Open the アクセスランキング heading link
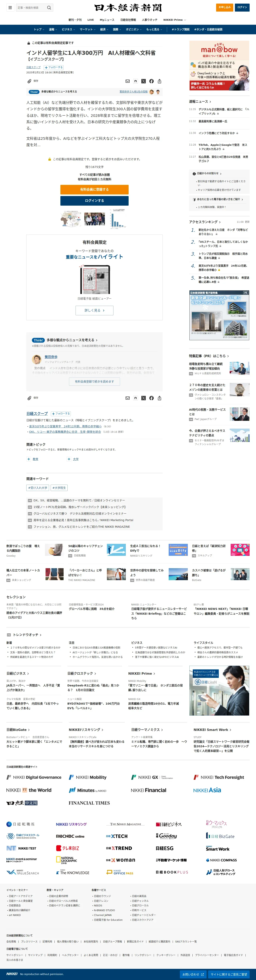 coord(205,222)
